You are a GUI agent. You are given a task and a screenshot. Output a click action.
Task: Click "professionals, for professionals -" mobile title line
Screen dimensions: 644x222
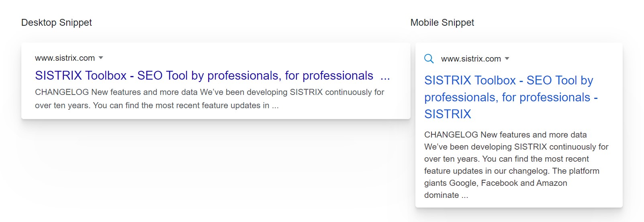511,97
